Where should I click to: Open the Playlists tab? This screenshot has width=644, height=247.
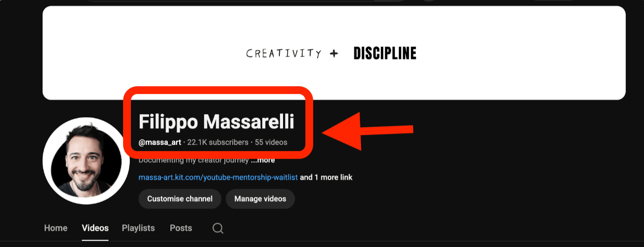click(x=138, y=228)
